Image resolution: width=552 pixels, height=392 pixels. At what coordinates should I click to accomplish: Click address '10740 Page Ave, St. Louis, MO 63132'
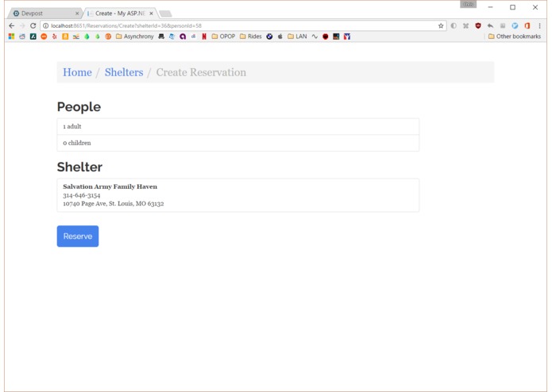point(114,204)
